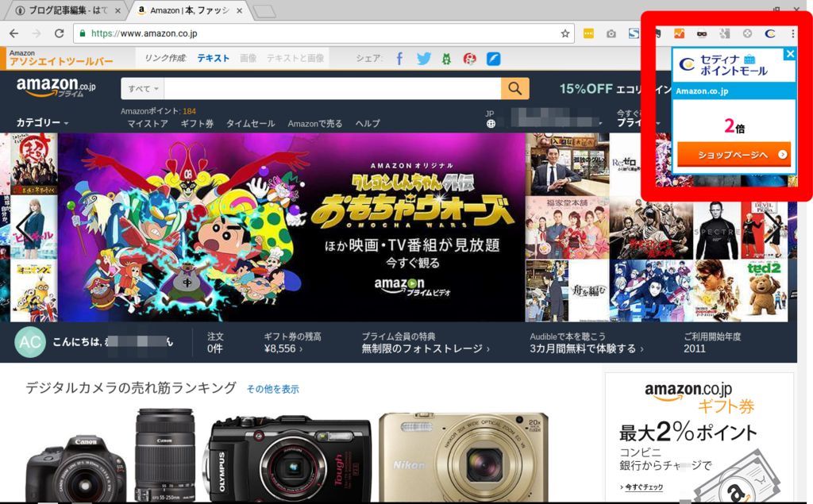The width and height of the screenshot is (813, 504).
Task: Close the Amazon browser tab
Action: click(239, 10)
